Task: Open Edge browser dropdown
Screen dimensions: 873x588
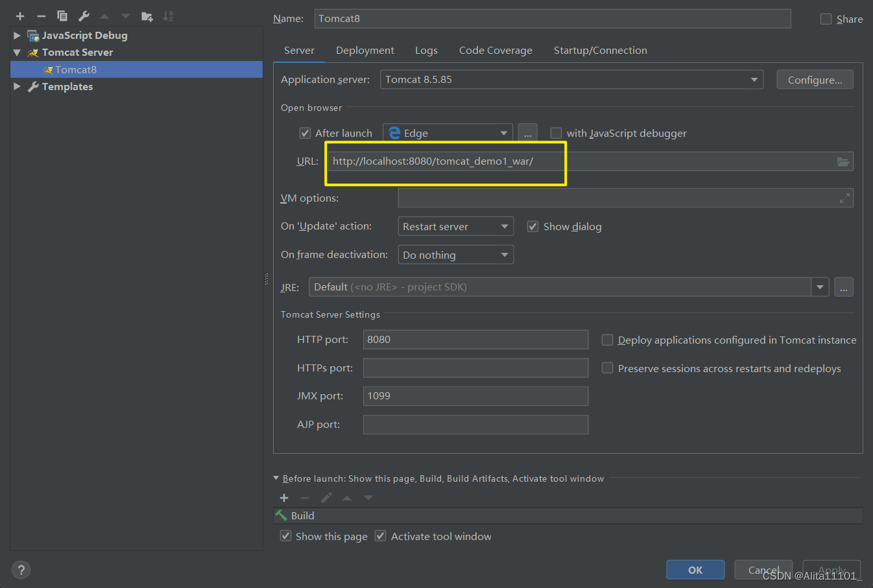Action: click(x=448, y=133)
